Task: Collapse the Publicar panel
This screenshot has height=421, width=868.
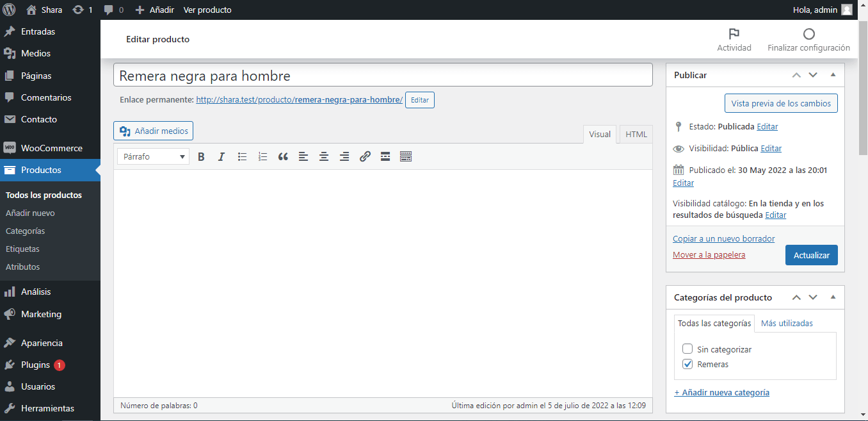Action: pos(833,75)
